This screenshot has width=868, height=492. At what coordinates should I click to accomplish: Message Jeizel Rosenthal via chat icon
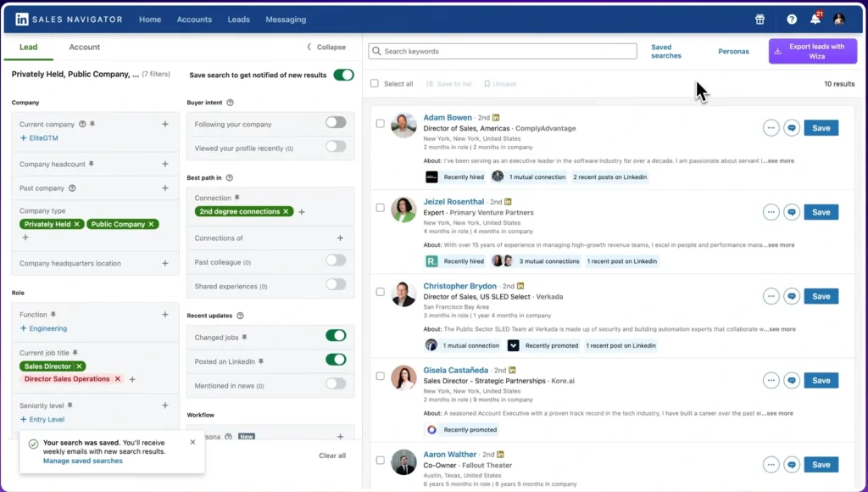click(x=792, y=212)
